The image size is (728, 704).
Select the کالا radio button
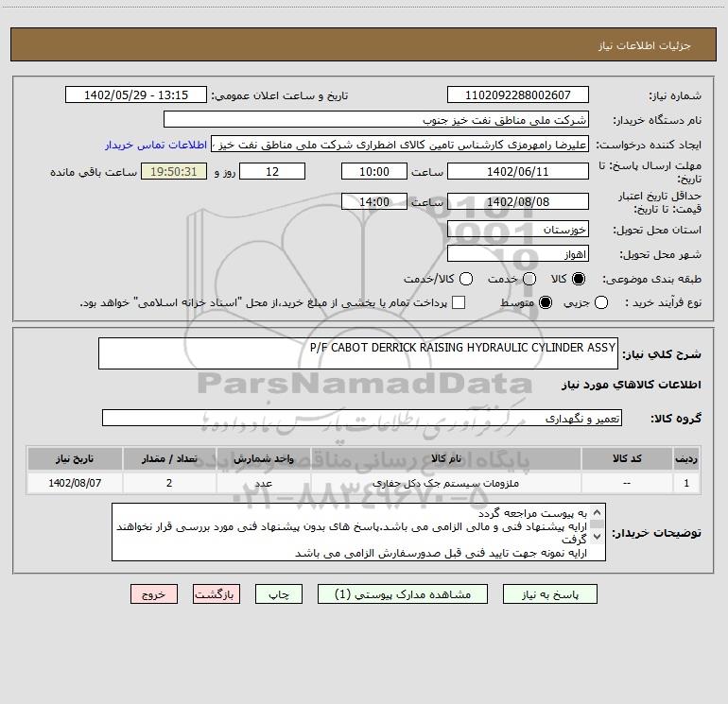(x=579, y=279)
